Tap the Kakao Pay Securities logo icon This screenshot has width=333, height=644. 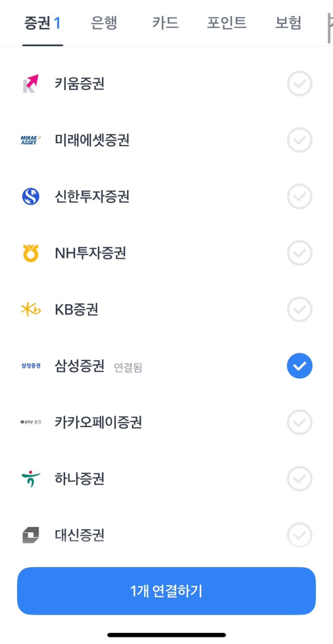[31, 422]
